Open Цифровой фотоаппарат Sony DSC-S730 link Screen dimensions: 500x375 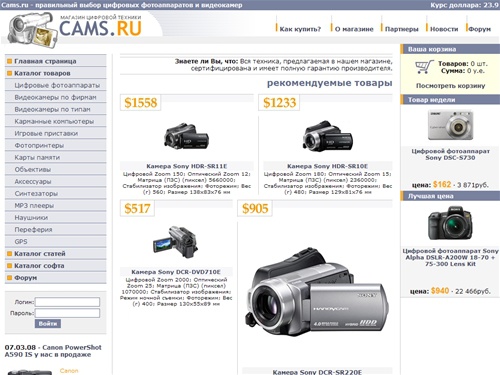(x=450, y=154)
